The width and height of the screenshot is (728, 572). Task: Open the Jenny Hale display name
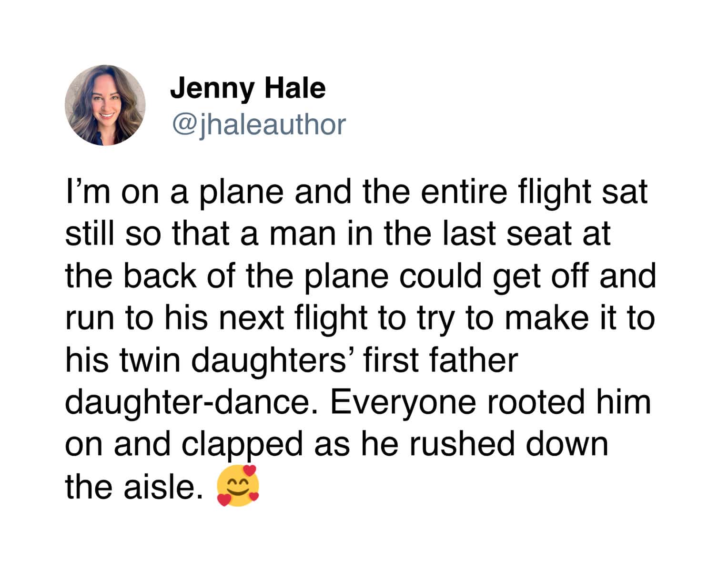tap(248, 88)
